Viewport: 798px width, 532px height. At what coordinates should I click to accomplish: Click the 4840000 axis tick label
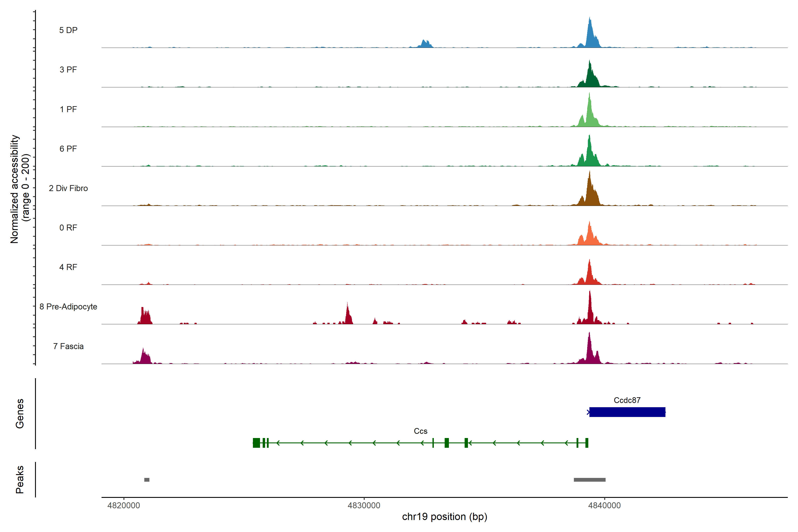coord(604,505)
